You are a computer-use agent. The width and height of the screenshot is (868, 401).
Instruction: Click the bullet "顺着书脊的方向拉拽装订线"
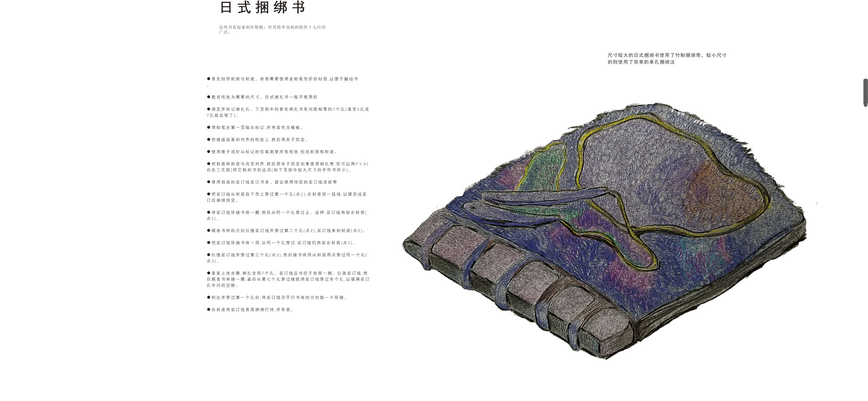click(x=286, y=231)
